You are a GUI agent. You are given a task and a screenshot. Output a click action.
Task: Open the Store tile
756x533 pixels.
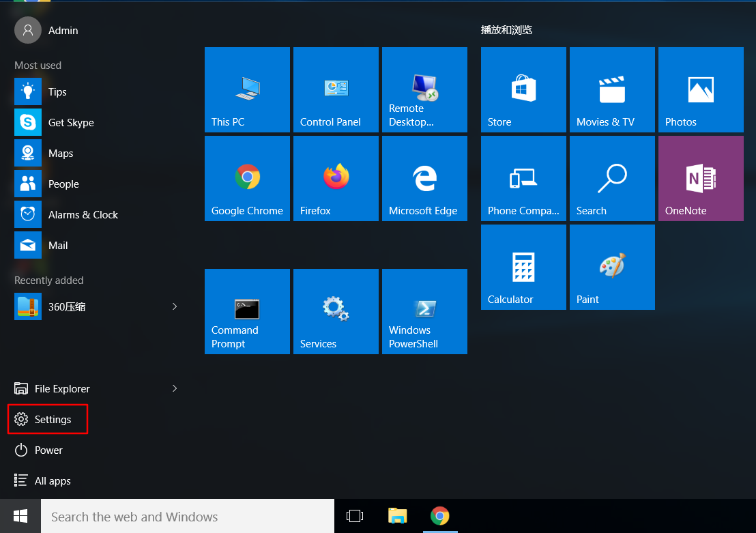(523, 89)
